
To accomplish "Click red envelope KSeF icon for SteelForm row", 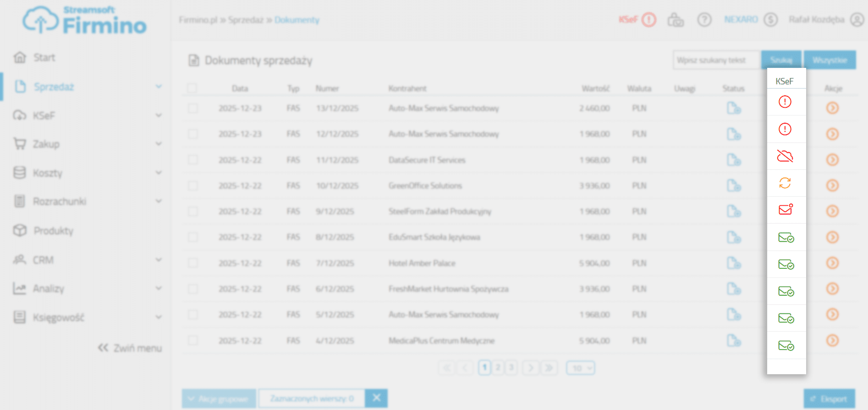I will coord(785,210).
